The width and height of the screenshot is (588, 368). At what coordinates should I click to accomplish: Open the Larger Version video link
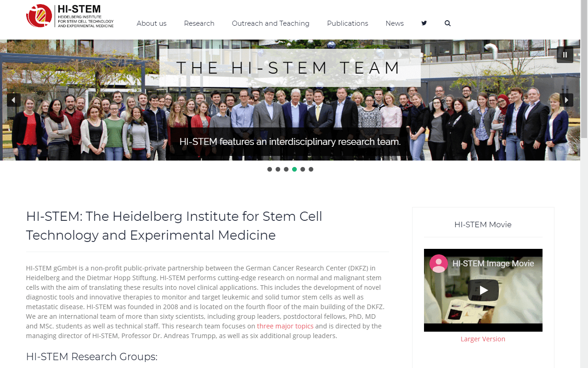[483, 339]
